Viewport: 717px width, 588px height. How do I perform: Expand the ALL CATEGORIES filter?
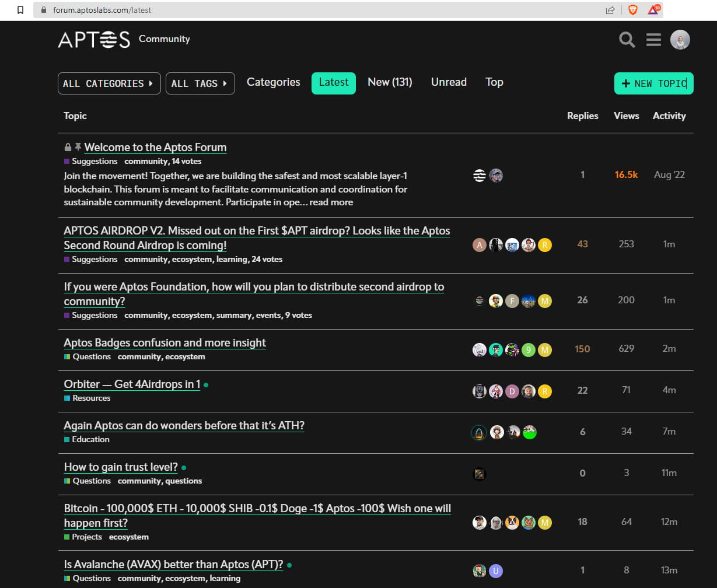click(x=109, y=83)
